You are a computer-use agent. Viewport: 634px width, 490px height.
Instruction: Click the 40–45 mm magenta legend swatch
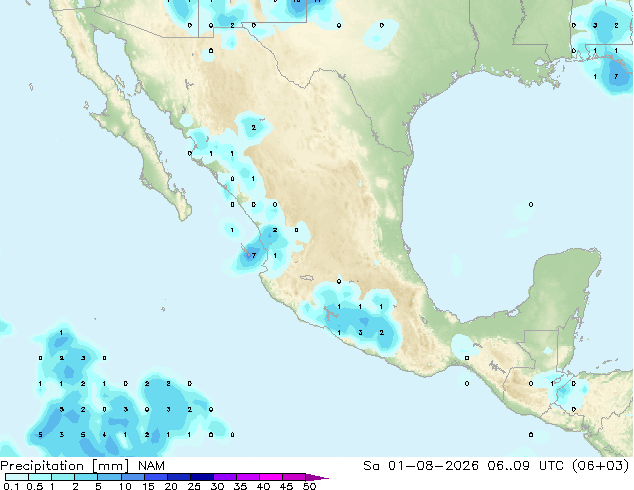[271, 477]
